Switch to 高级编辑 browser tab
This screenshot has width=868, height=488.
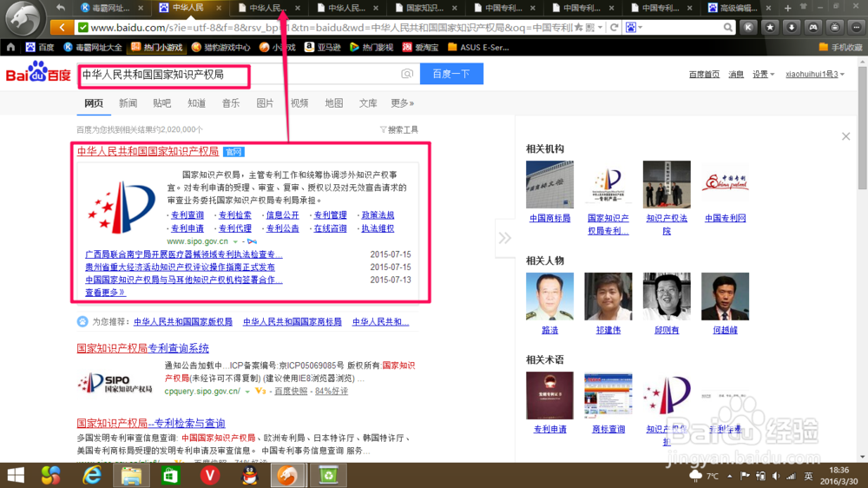pyautogui.click(x=739, y=8)
